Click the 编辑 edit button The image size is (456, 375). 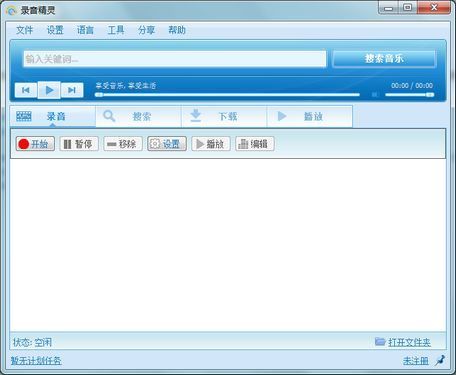pyautogui.click(x=255, y=144)
